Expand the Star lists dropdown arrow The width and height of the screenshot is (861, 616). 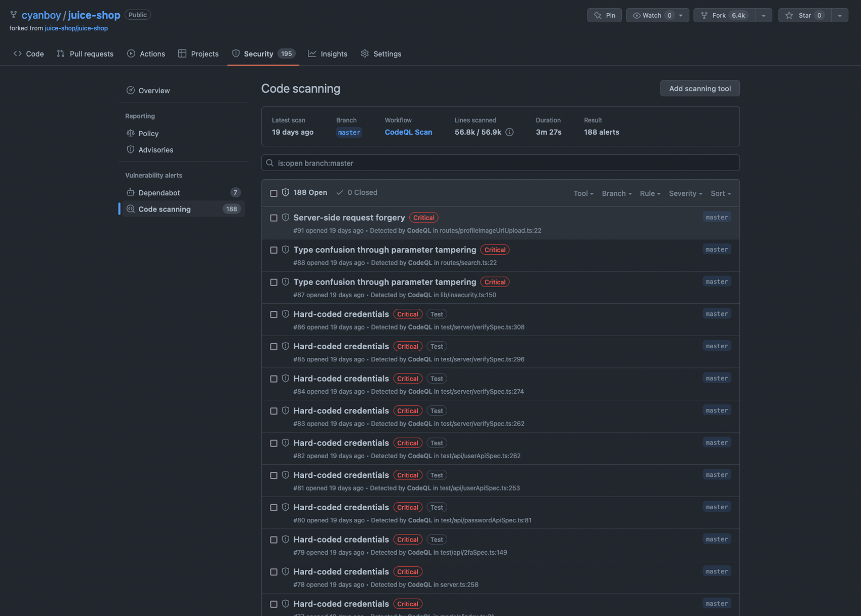click(840, 15)
